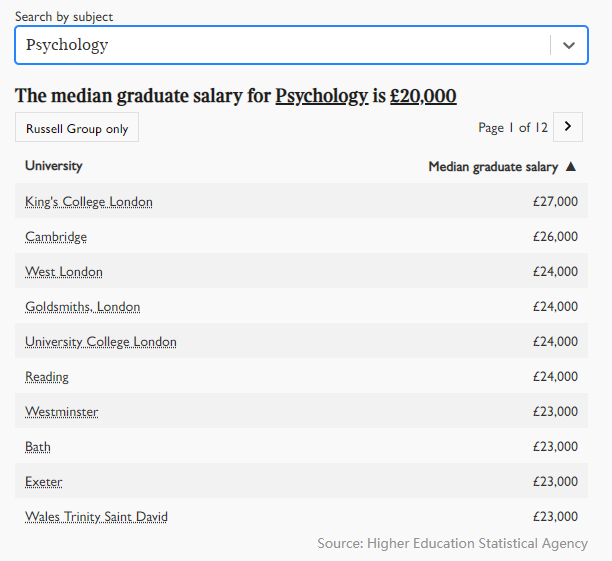Click the Exeter university link

[44, 482]
